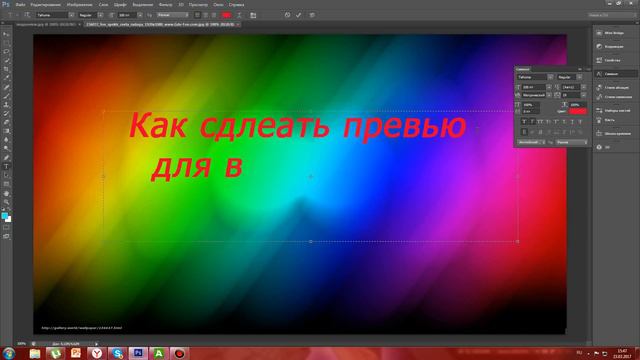The height and width of the screenshot is (360, 640).
Task: Select the Hand tool
Action: point(6,193)
